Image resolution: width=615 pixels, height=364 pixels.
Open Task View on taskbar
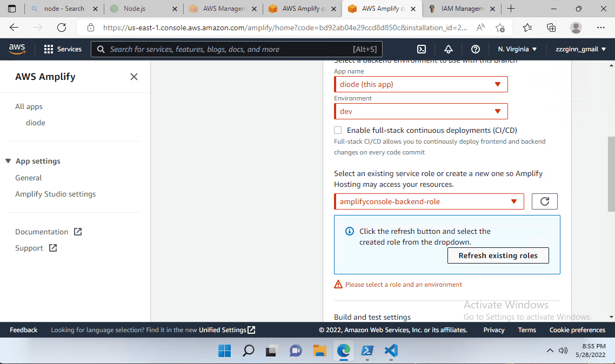click(271, 350)
